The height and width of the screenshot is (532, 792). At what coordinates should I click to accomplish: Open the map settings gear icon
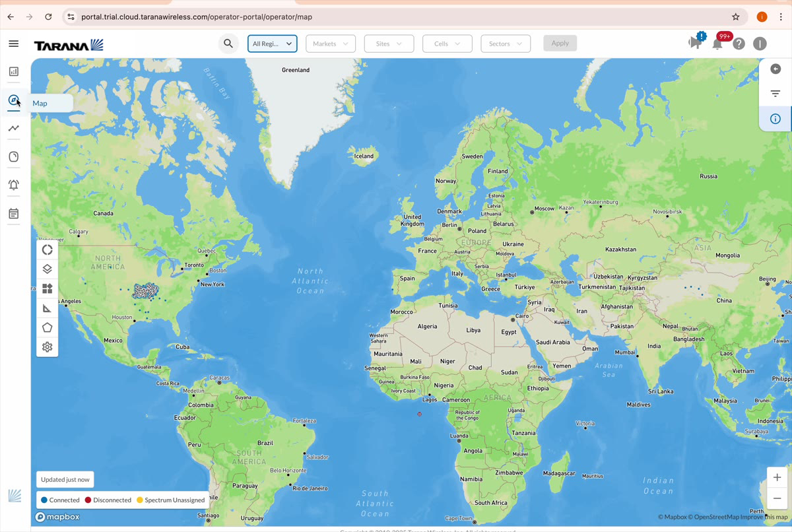tap(47, 347)
